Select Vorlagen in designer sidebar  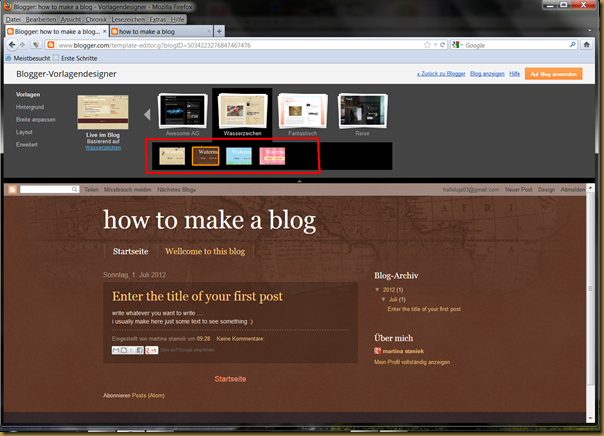click(28, 94)
